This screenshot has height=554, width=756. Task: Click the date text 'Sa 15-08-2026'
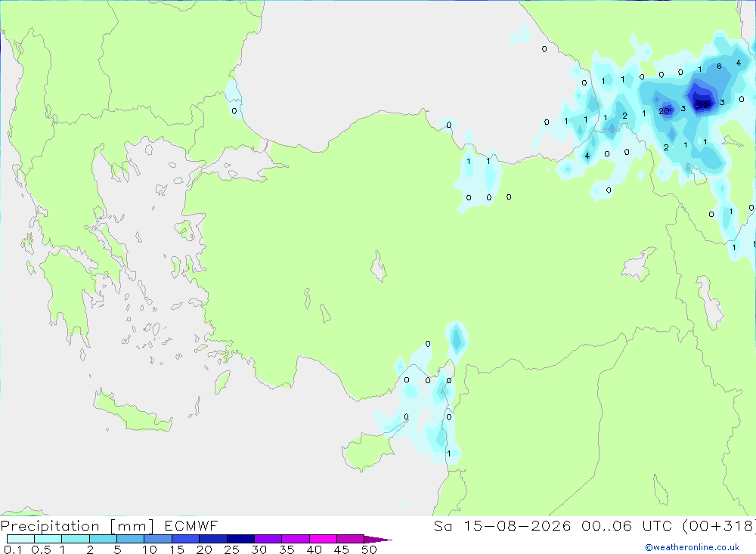coord(502,525)
